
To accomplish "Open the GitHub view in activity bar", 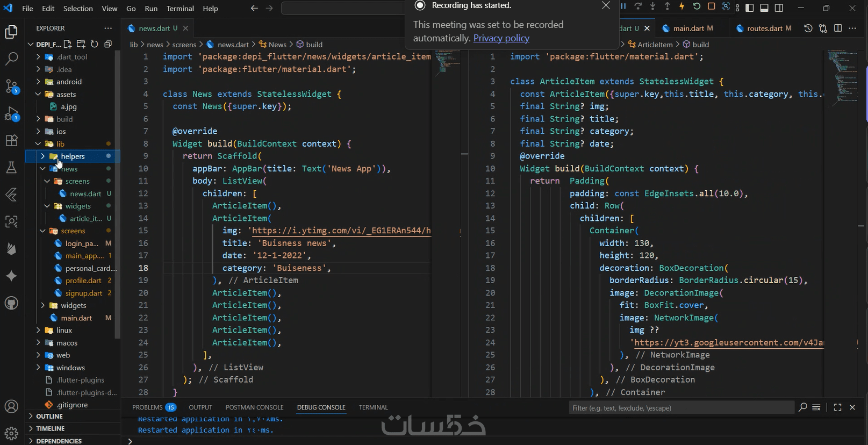I will 11,303.
